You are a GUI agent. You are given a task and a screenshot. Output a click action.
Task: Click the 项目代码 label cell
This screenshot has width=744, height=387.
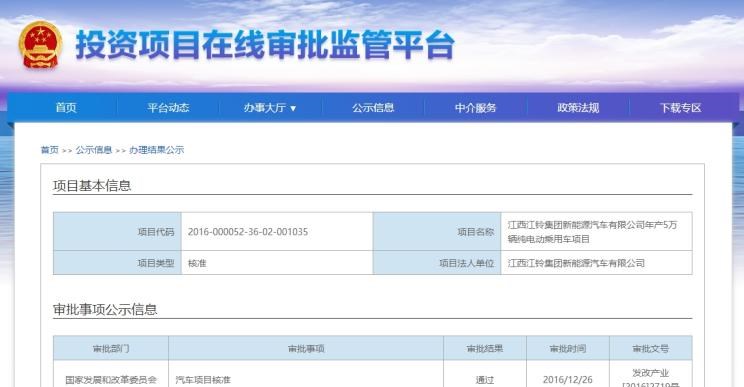(x=117, y=231)
